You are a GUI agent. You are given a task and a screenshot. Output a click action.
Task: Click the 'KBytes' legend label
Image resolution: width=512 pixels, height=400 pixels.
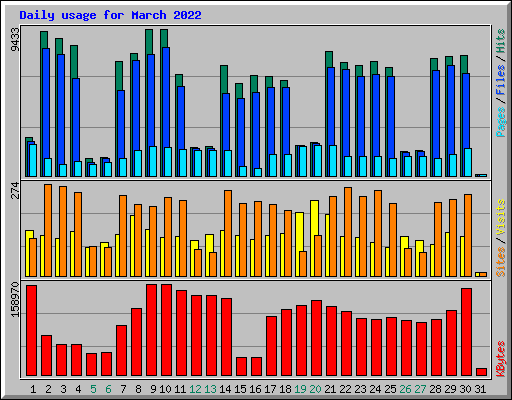500,359
